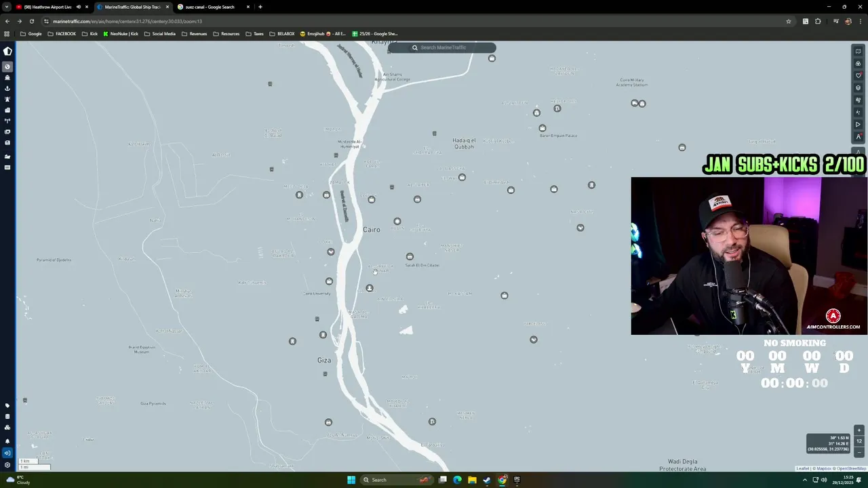Select map marker above Baron Empain Palace

pos(542,128)
